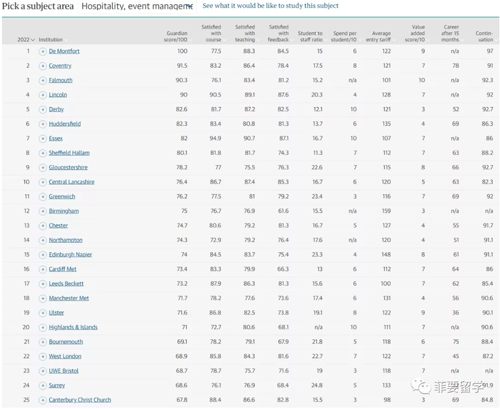The height and width of the screenshot is (409, 500).
Task: Click plus icon beside Ulster
Action: point(42,313)
